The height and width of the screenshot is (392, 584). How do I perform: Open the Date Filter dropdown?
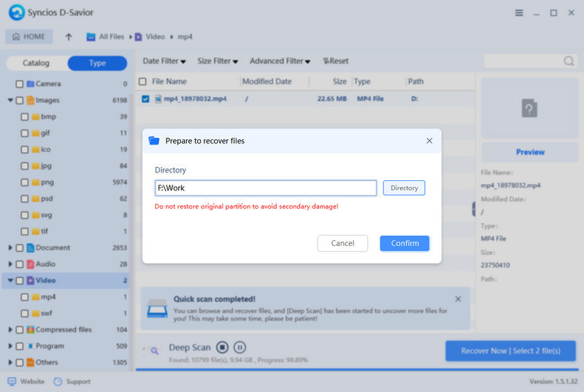tap(164, 61)
